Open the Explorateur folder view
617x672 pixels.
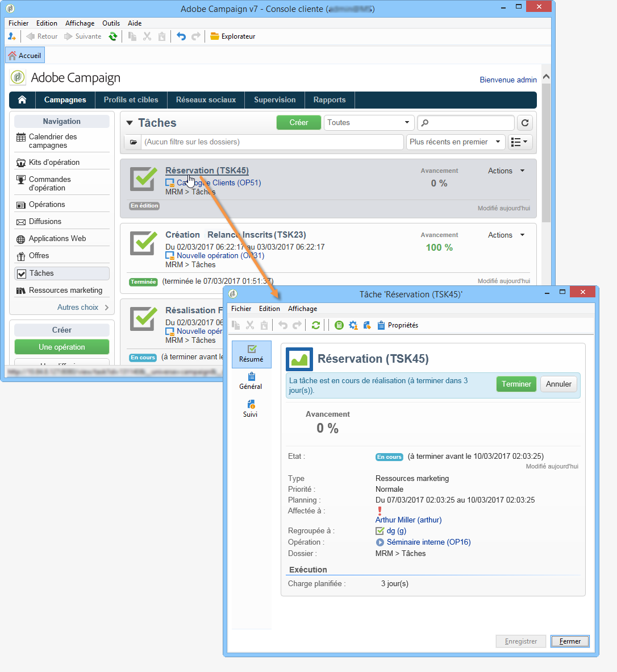tap(233, 36)
